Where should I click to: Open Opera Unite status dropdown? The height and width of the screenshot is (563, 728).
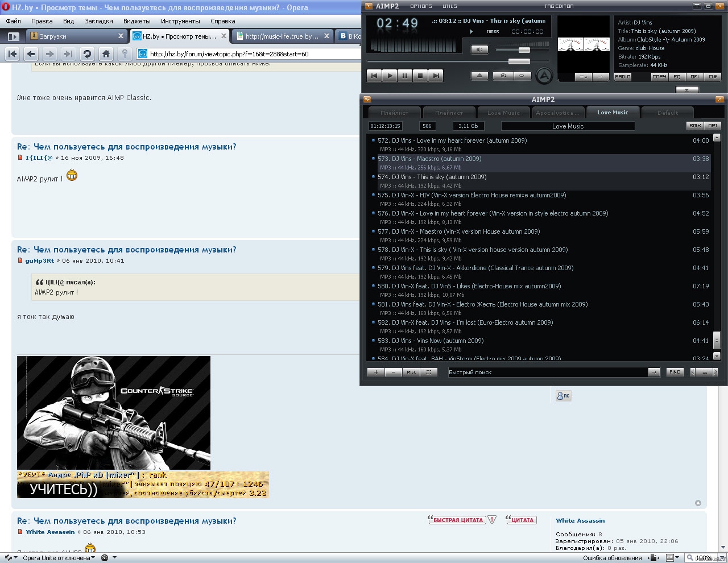tap(59, 558)
